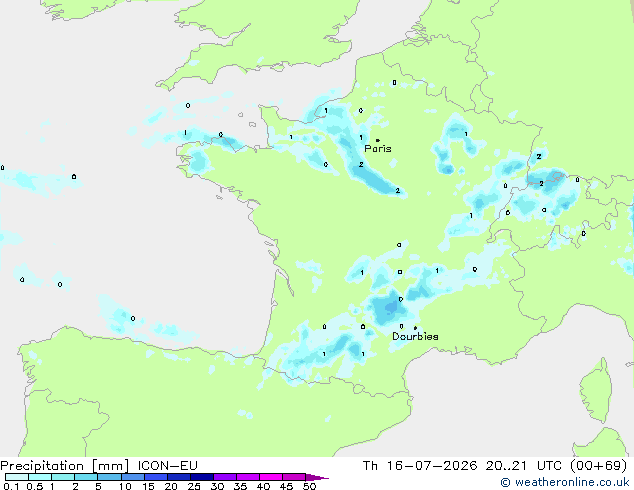Click the '30' legend scale value
634x490 pixels.
coord(217,486)
